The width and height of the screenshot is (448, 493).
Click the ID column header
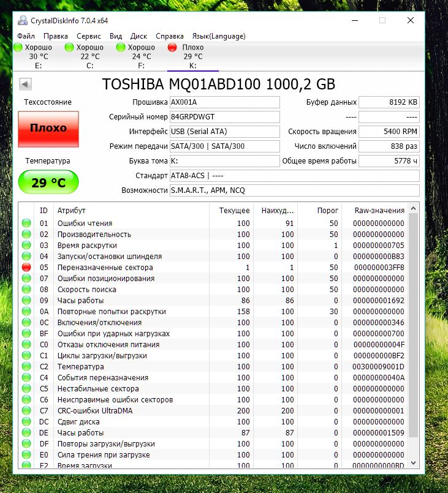click(44, 210)
